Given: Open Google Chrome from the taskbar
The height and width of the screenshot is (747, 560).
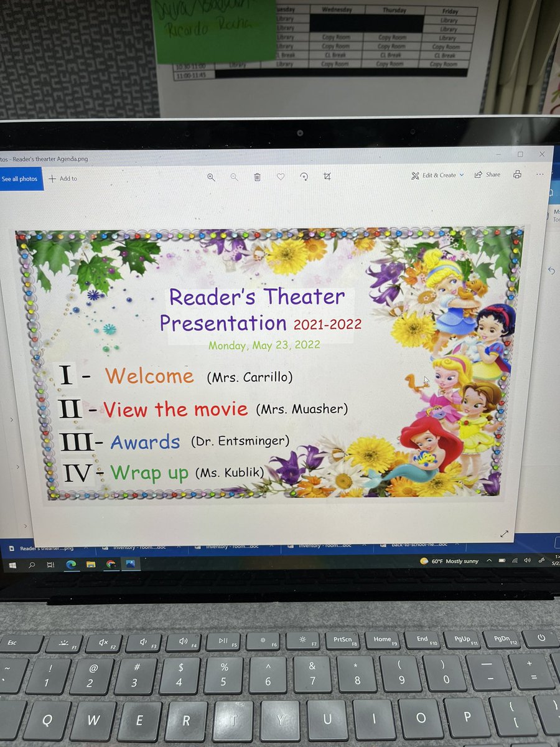Looking at the screenshot, I should (111, 565).
